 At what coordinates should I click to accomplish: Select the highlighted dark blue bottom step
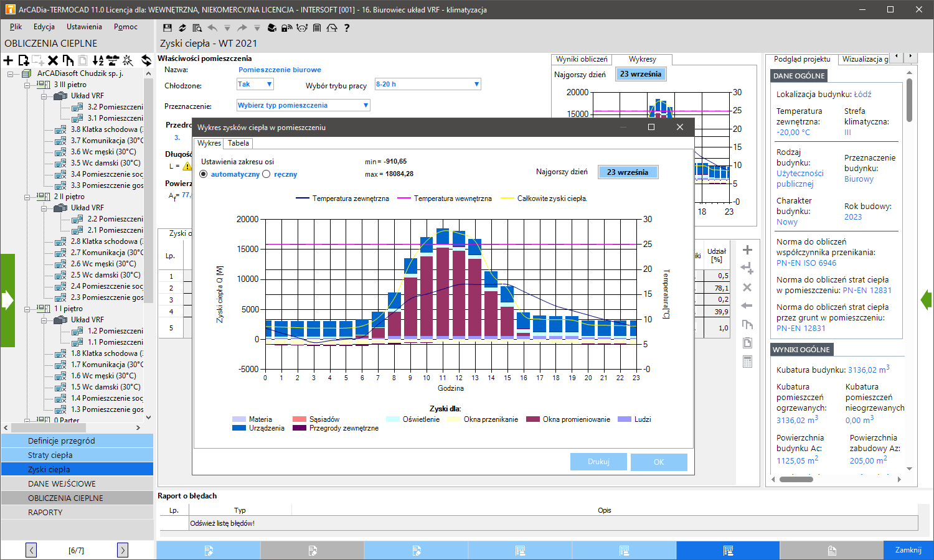727,550
